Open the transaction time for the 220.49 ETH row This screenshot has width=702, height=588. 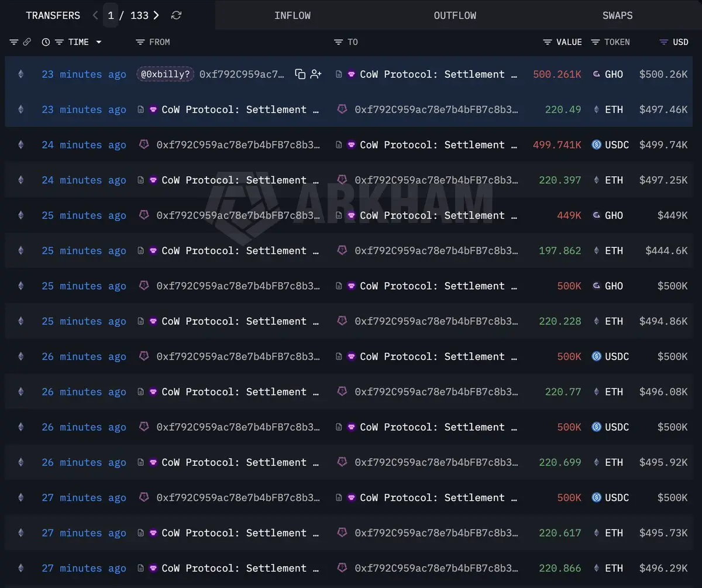point(84,109)
